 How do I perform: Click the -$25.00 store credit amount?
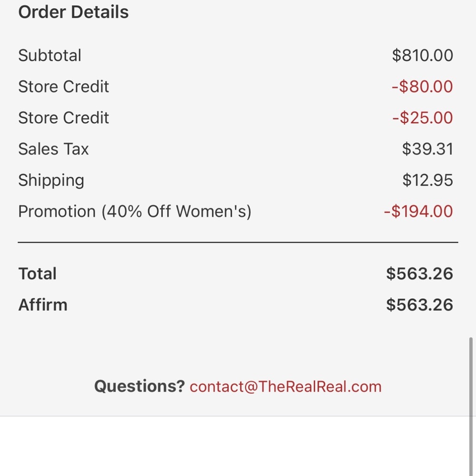pos(422,118)
